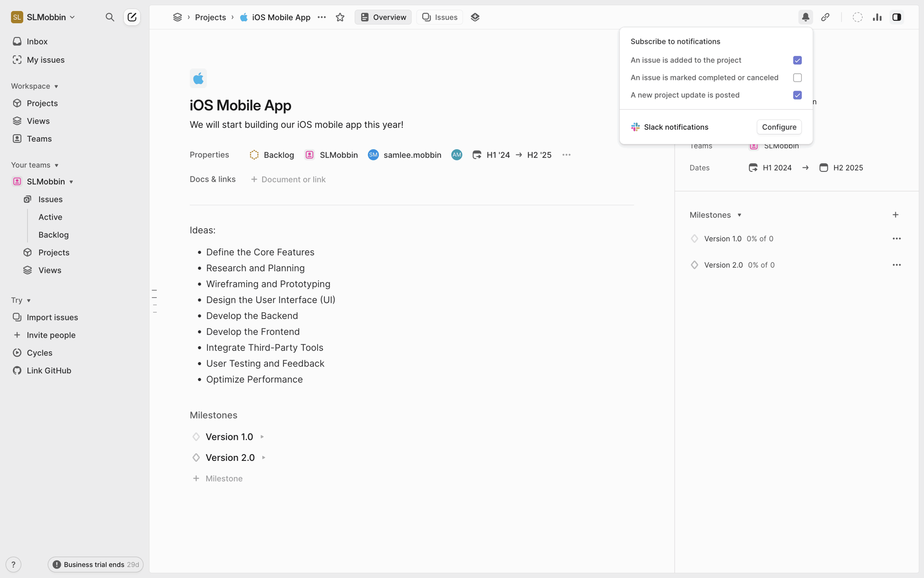Open Version 2.0 milestone options menu

tap(897, 265)
